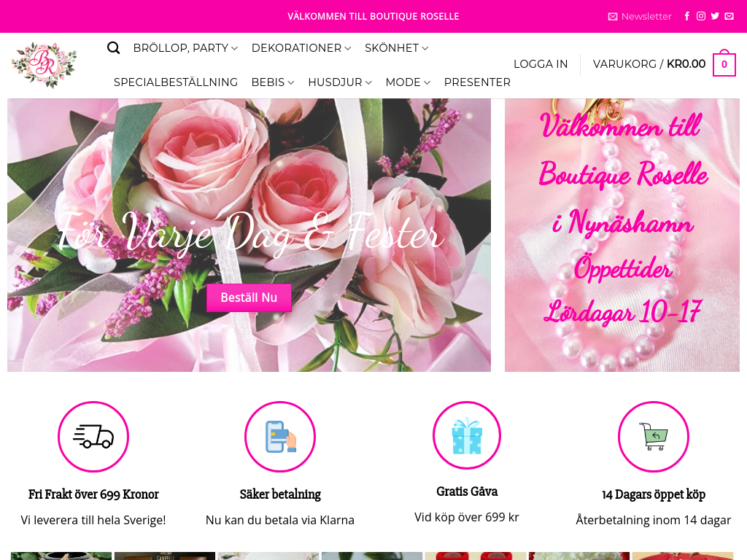The width and height of the screenshot is (747, 560).
Task: Expand the HUSDJUR navigation dropdown
Action: [334, 82]
